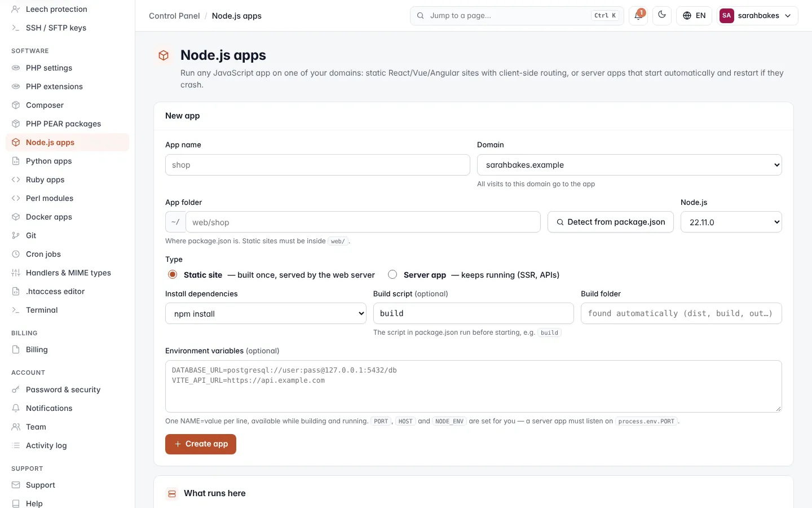The height and width of the screenshot is (508, 812).
Task: Open the Domain dropdown
Action: tap(629, 165)
